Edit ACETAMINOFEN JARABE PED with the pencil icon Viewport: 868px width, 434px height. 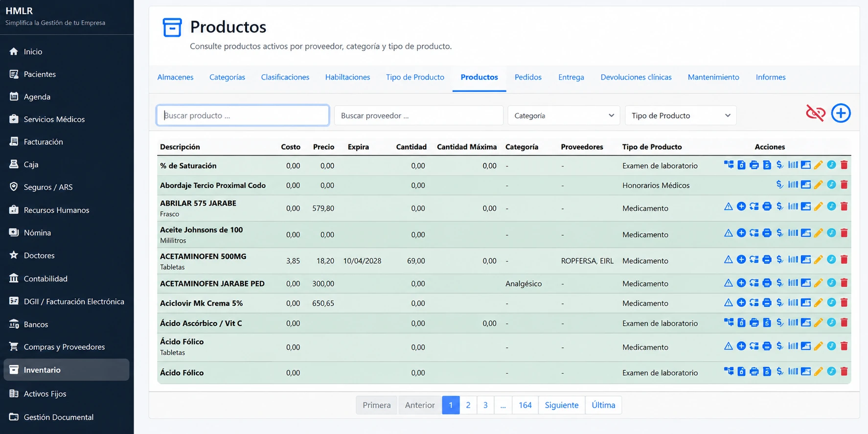tap(819, 283)
